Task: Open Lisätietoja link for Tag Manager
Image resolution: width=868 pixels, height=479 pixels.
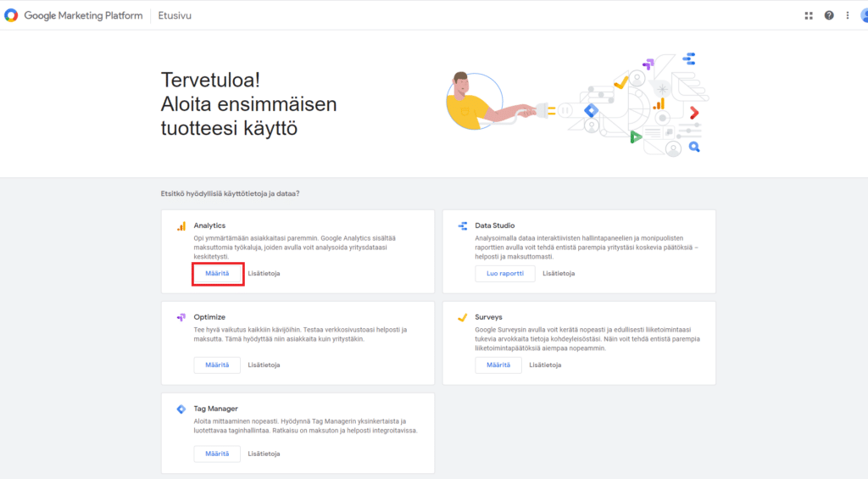Action: [264, 454]
